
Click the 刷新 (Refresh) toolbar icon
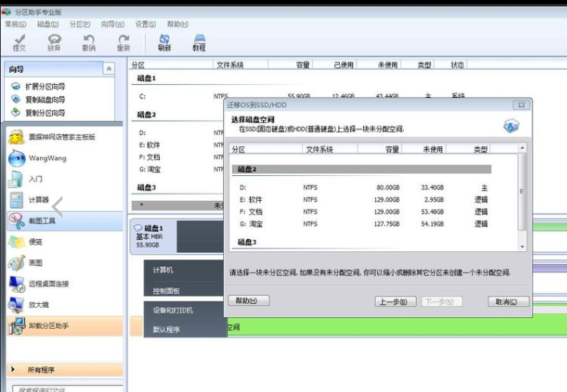pos(164,42)
